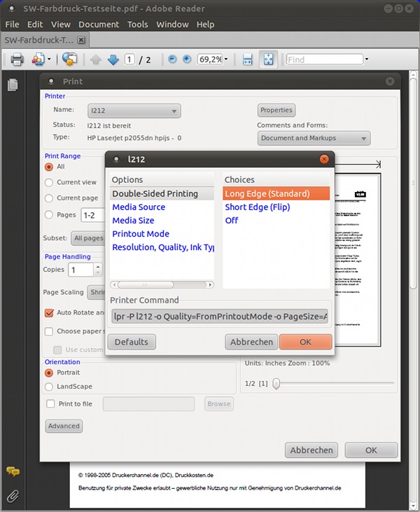Image resolution: width=420 pixels, height=512 pixels.
Task: Click the Advanced button
Action: pyautogui.click(x=64, y=426)
